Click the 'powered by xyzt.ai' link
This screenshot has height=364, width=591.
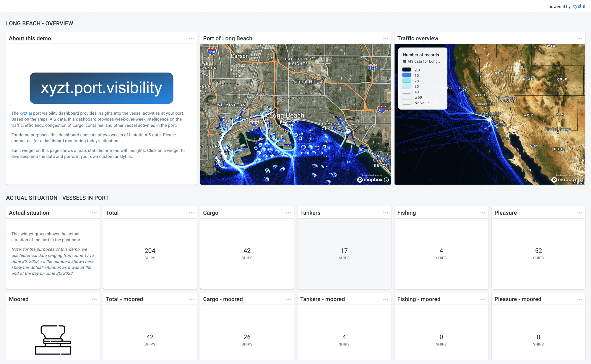tap(580, 6)
